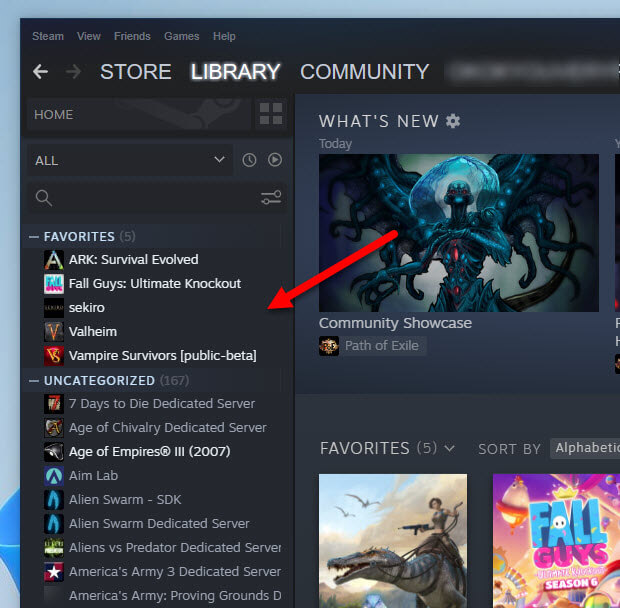Open Community Showcase news title
This screenshot has height=608, width=620.
(x=395, y=323)
